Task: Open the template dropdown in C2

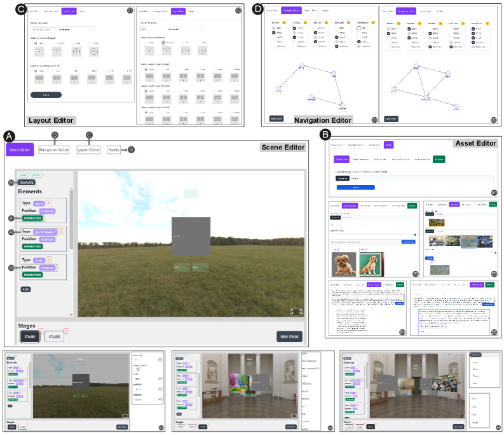Action: [x=185, y=29]
